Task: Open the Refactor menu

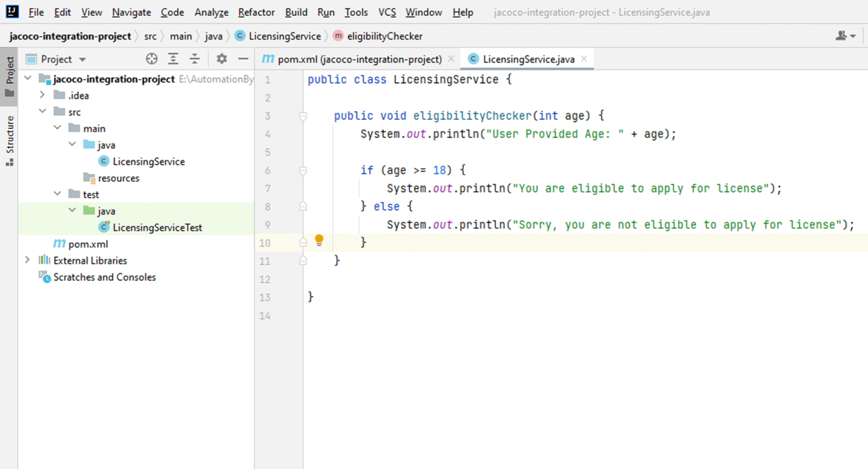Action: (x=256, y=12)
